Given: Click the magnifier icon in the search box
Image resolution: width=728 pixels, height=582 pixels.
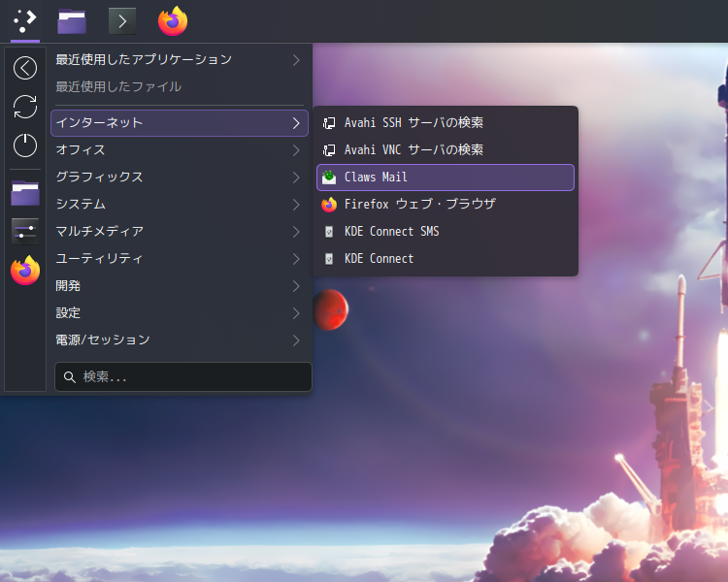Looking at the screenshot, I should [x=70, y=377].
